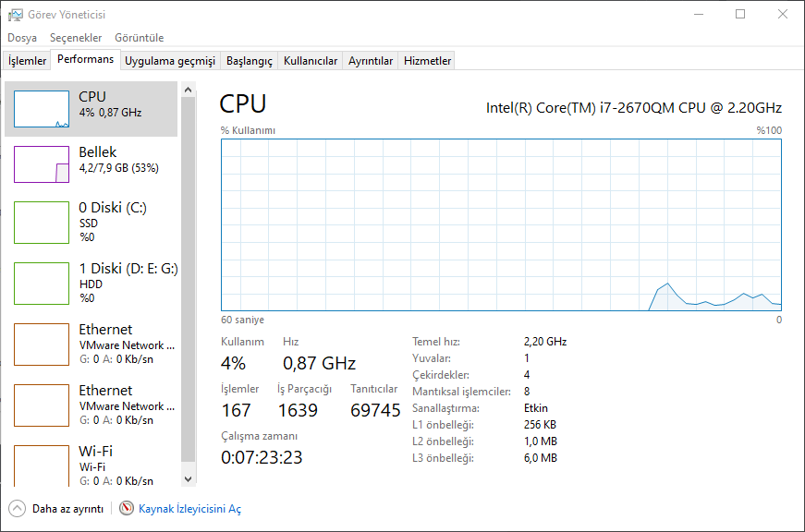The height and width of the screenshot is (532, 805).
Task: Select the Wi-Fi graph thumbnail
Action: point(42,465)
